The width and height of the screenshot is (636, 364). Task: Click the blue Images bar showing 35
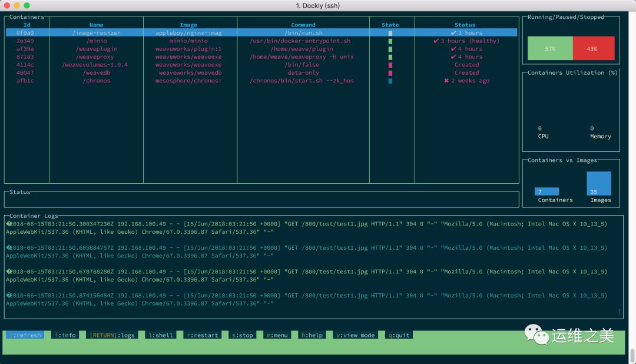pyautogui.click(x=599, y=183)
